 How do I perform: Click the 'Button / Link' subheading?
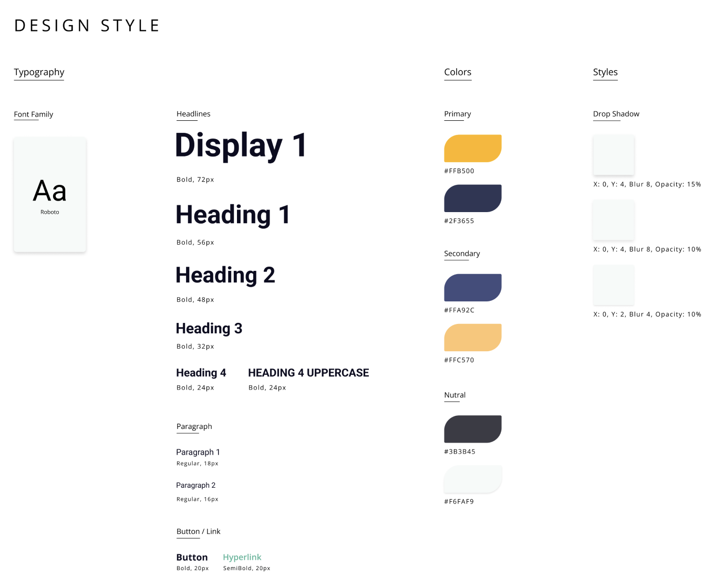(199, 532)
